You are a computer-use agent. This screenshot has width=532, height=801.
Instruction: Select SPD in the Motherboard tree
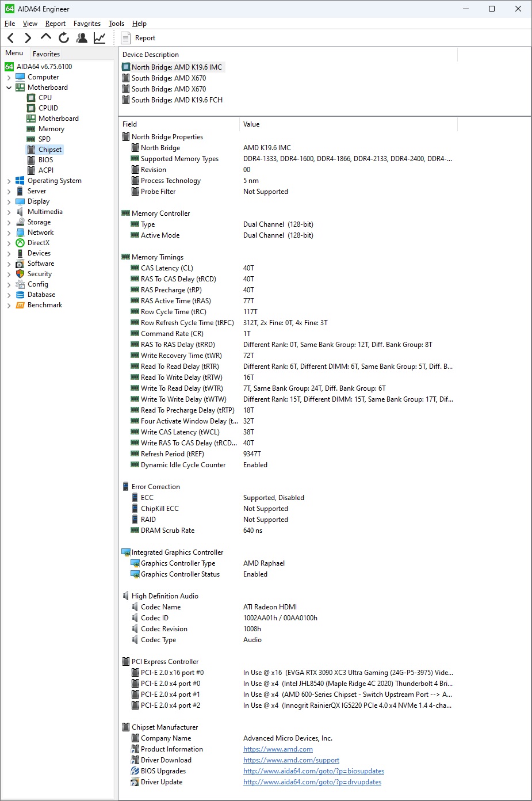tap(44, 139)
